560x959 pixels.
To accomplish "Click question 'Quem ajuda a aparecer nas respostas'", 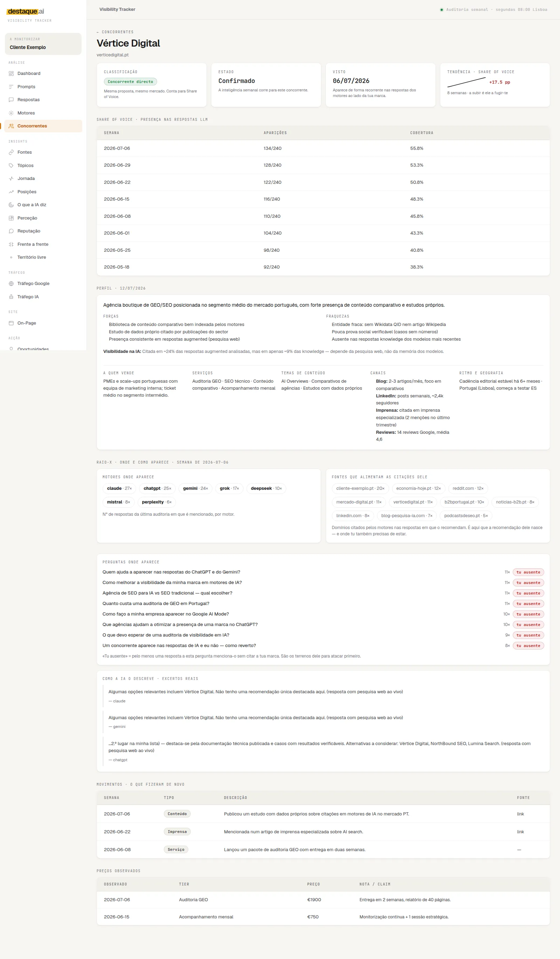I will point(171,572).
